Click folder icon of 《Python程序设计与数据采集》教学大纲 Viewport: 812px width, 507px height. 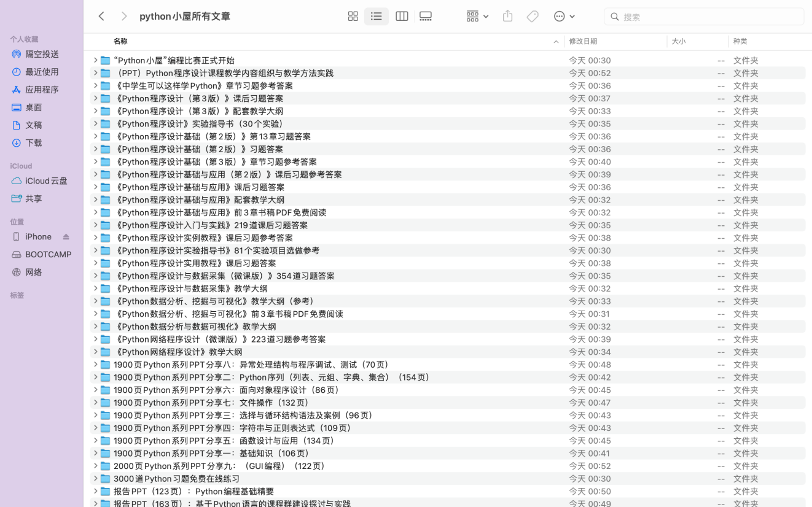[x=106, y=288]
